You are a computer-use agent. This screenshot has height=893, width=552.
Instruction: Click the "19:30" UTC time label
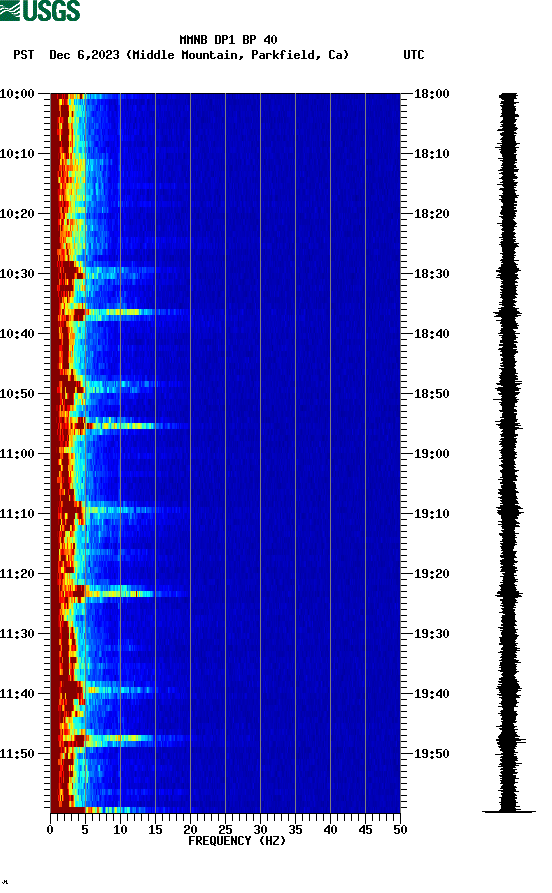pos(432,634)
